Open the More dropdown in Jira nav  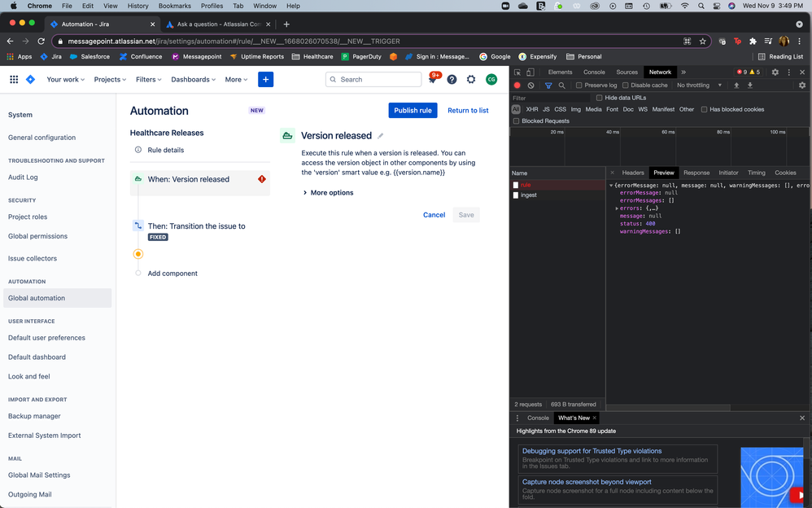(x=236, y=79)
